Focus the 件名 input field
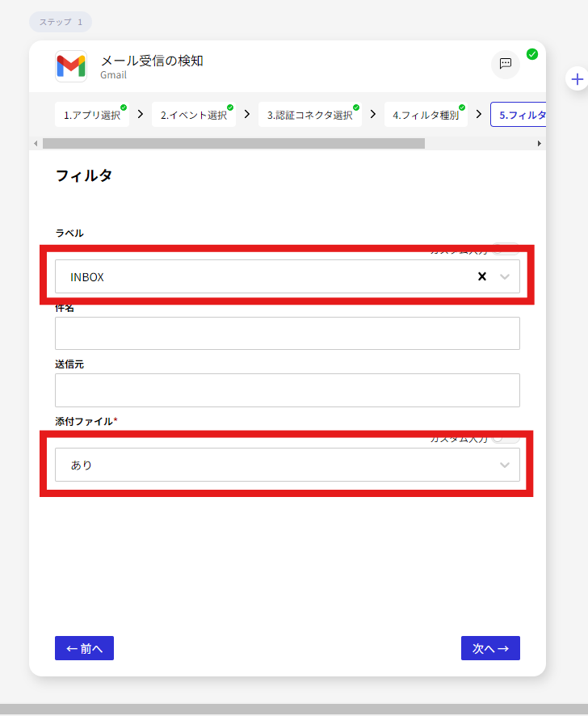Viewport: 588px width, 716px height. pyautogui.click(x=288, y=333)
